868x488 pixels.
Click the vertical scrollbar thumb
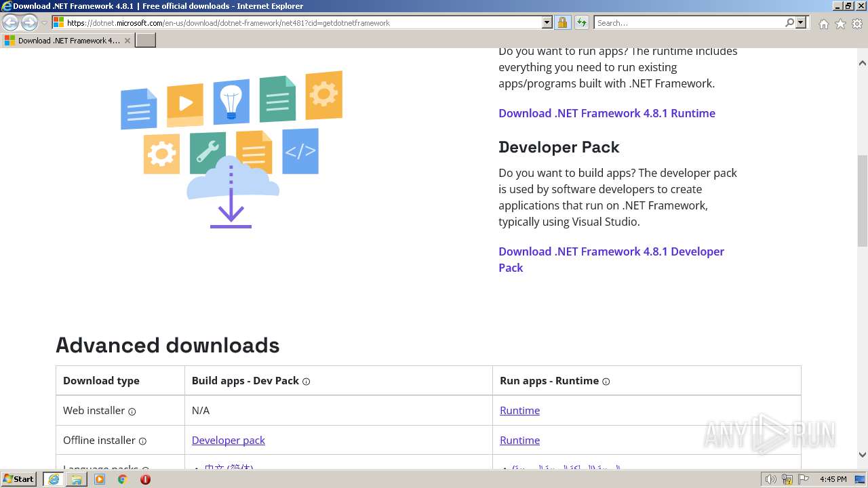coord(863,202)
